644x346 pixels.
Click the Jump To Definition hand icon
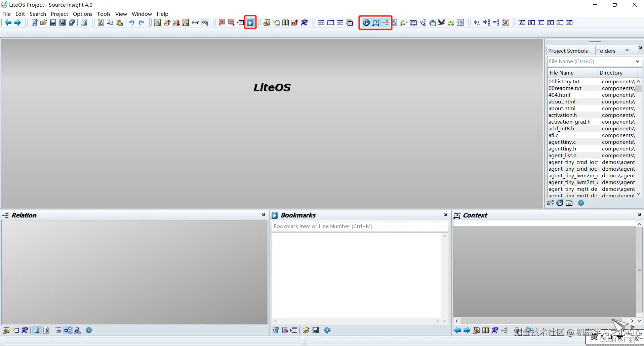[267, 23]
